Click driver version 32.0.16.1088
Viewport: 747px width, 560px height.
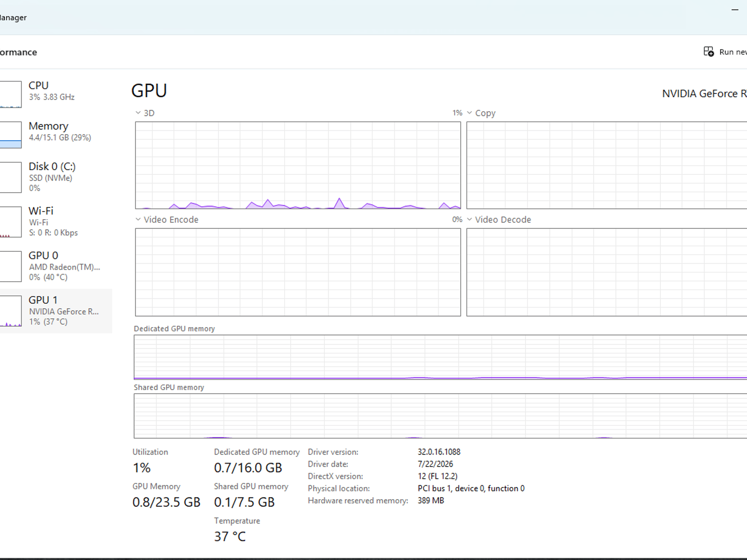click(x=439, y=452)
